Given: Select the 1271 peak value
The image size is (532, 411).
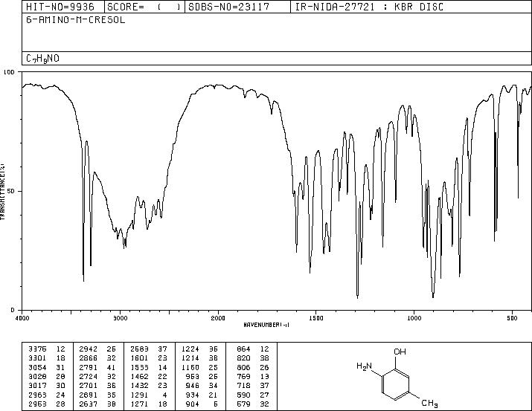Looking at the screenshot, I should (x=139, y=404).
